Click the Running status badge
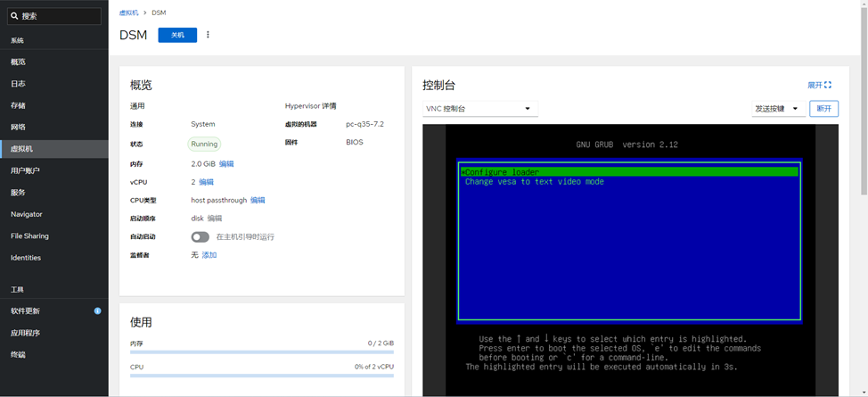The height and width of the screenshot is (397, 868). [x=204, y=145]
